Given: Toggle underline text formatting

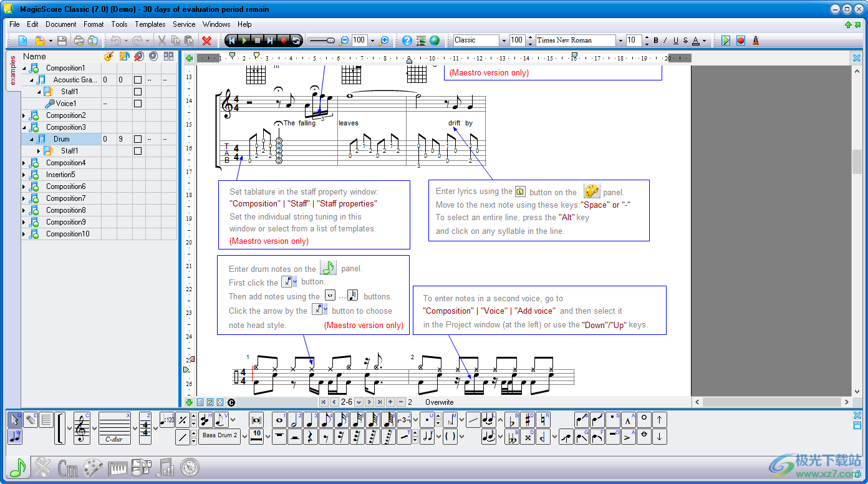Looking at the screenshot, I should (676, 41).
